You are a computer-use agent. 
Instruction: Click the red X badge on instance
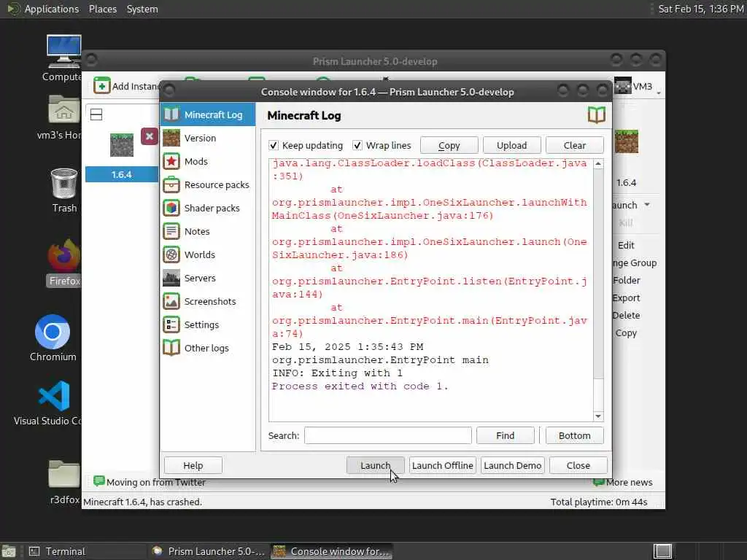[x=149, y=136]
